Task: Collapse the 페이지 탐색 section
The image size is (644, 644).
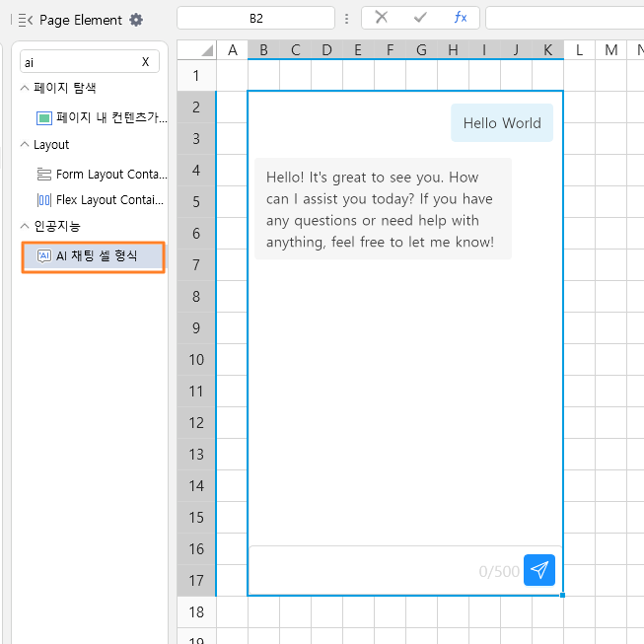Action: coord(25,88)
